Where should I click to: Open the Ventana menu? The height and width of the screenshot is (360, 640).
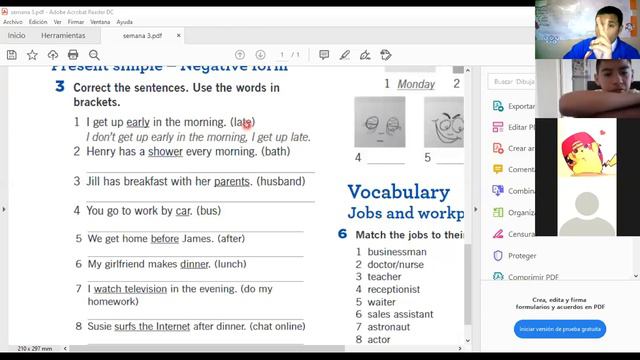click(100, 22)
